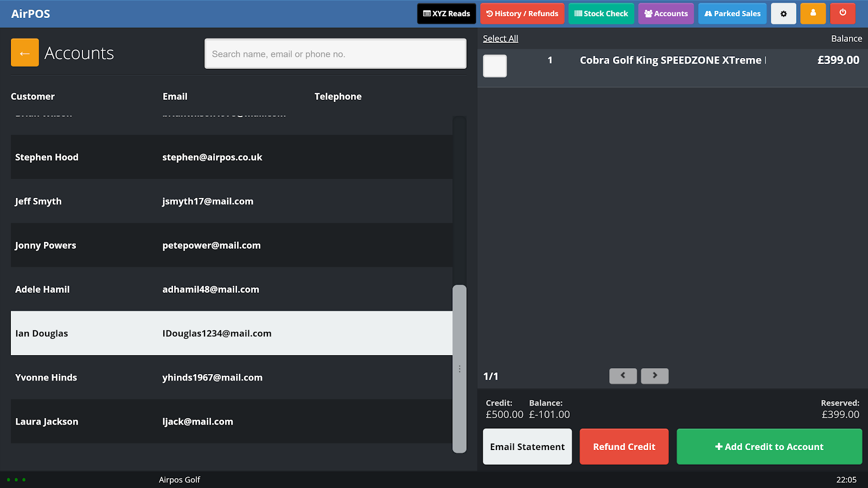Select customer Yvonne Hinds
The image size is (868, 488).
[x=232, y=377]
